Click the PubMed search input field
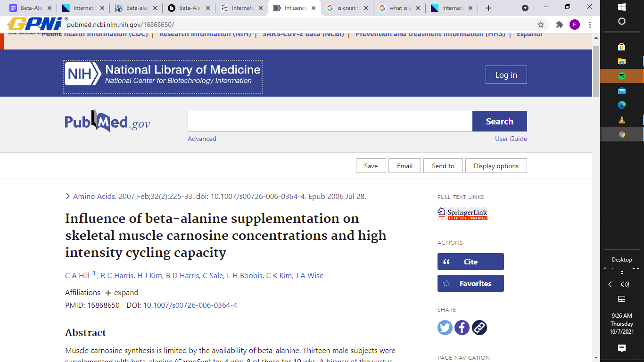 click(330, 121)
